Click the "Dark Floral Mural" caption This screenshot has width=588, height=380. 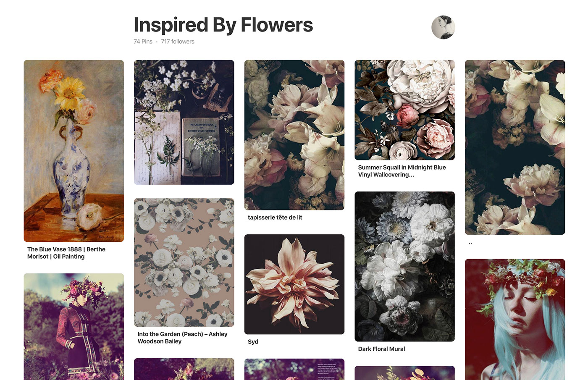tap(381, 349)
